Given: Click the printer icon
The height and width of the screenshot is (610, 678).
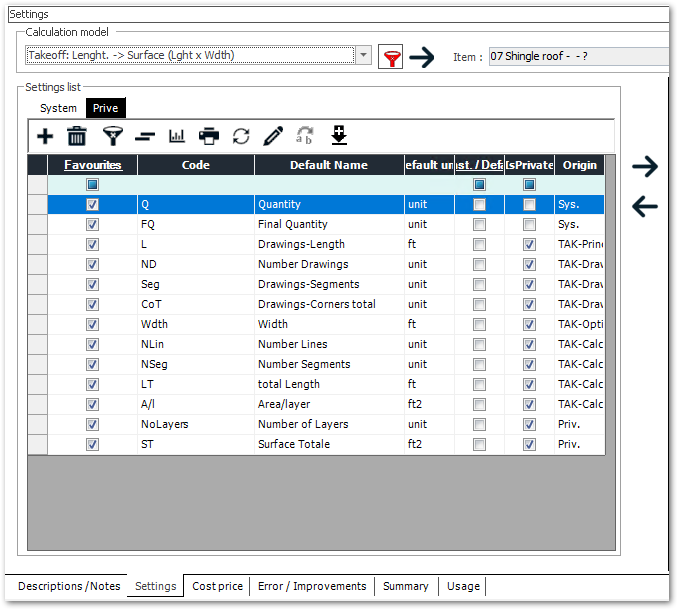Looking at the screenshot, I should click(208, 136).
